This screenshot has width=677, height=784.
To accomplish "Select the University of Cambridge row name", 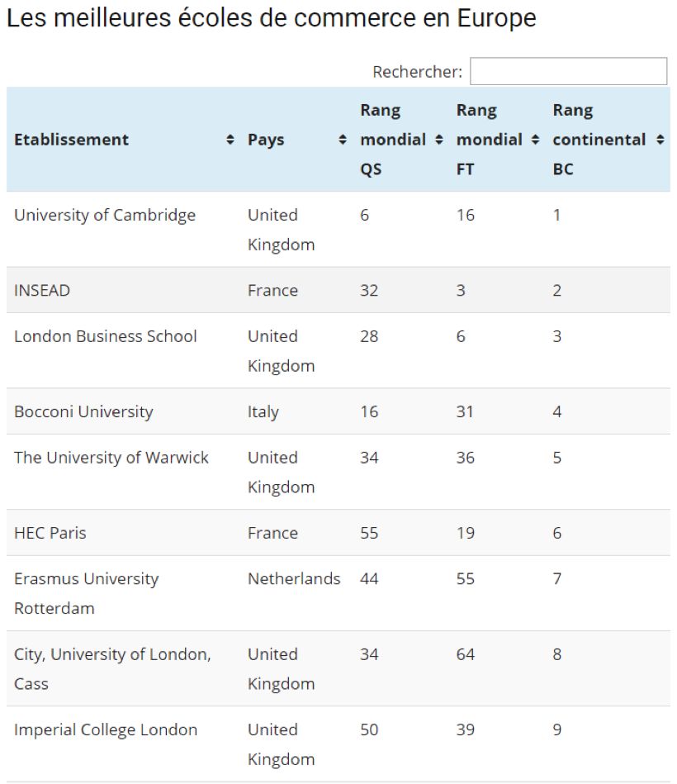I will pos(105,215).
